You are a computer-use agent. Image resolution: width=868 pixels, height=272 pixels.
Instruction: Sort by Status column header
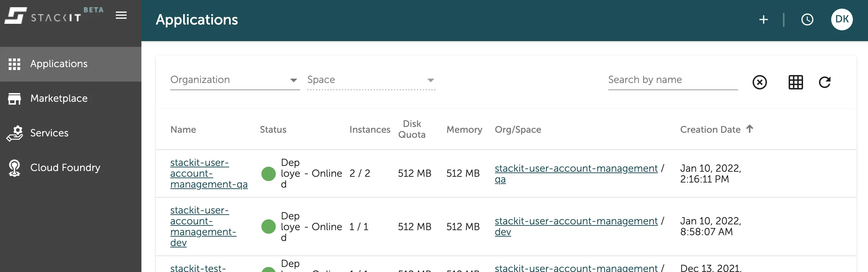coord(273,130)
